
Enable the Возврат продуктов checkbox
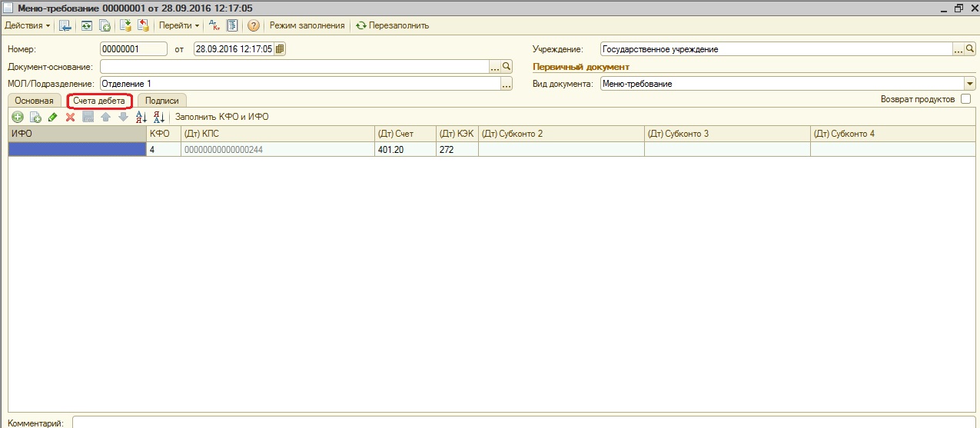(x=965, y=99)
